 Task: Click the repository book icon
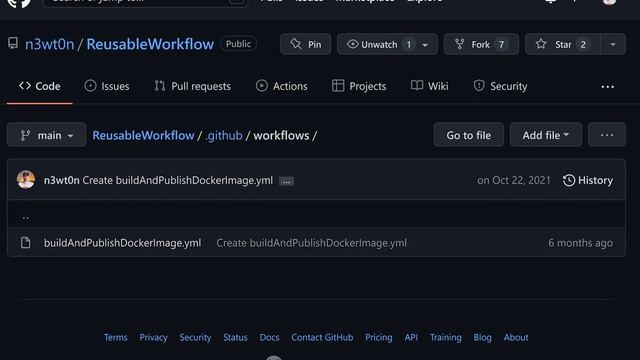(13, 43)
